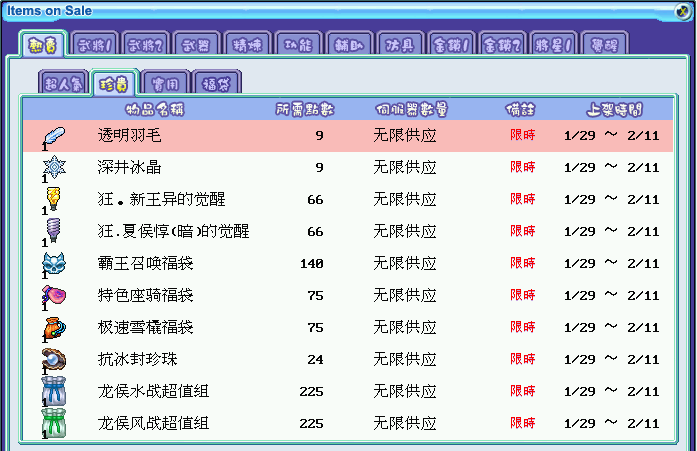Click the 极速雪橇福袋 orange bag icon
The image size is (697, 451).
click(53, 327)
